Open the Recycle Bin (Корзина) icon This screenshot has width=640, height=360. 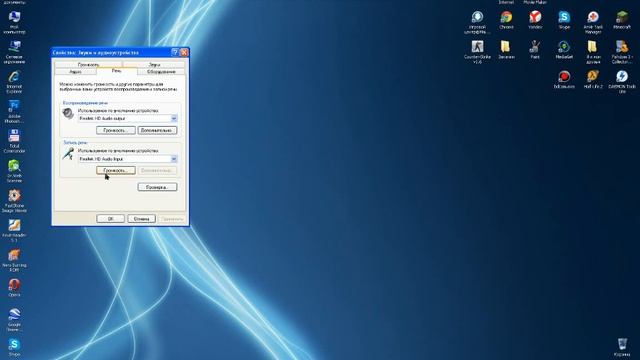click(622, 347)
